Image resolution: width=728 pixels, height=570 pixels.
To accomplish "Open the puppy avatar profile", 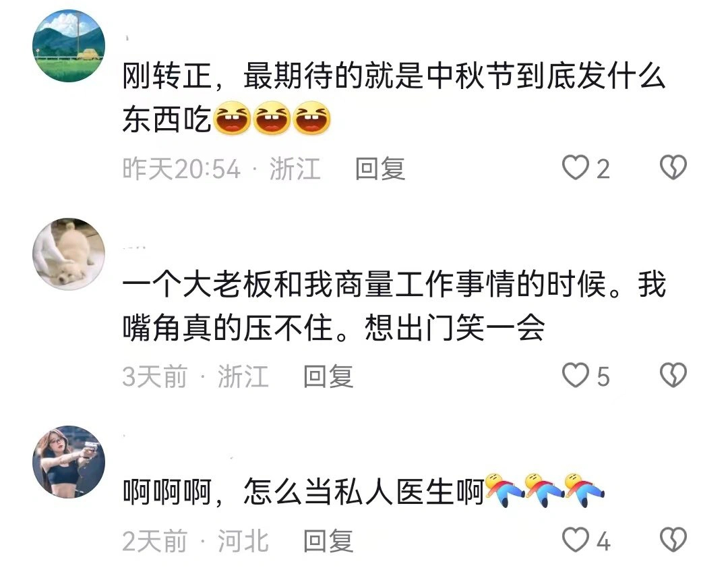I will pyautogui.click(x=69, y=254).
